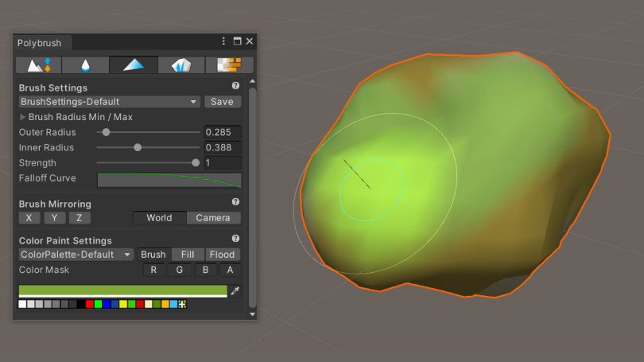Click the eyedropper color picker icon
The width and height of the screenshot is (644, 362).
pos(235,291)
